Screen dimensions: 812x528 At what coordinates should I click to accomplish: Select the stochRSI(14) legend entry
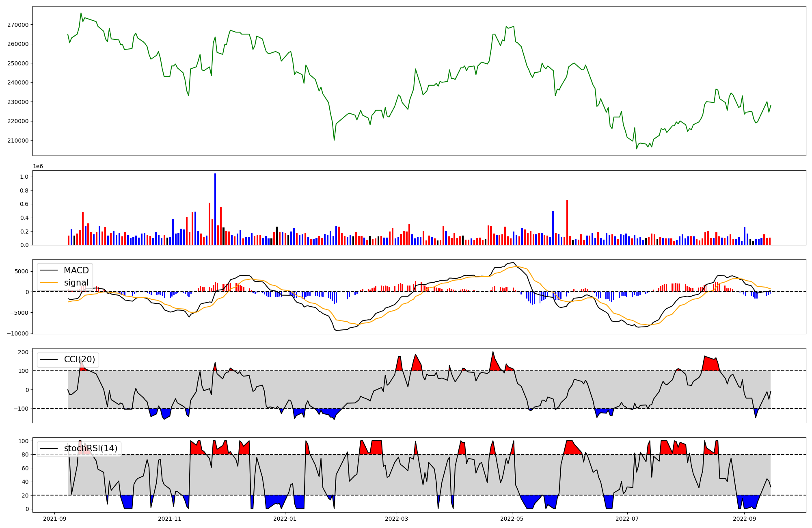(91, 448)
